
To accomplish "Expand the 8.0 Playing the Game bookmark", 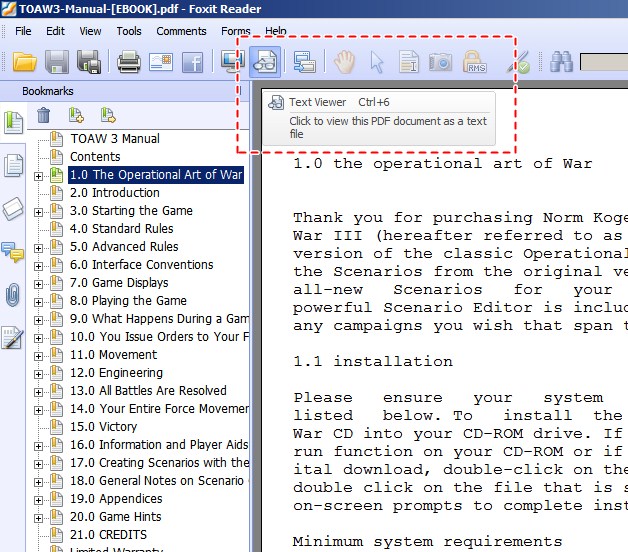I will click(x=38, y=302).
